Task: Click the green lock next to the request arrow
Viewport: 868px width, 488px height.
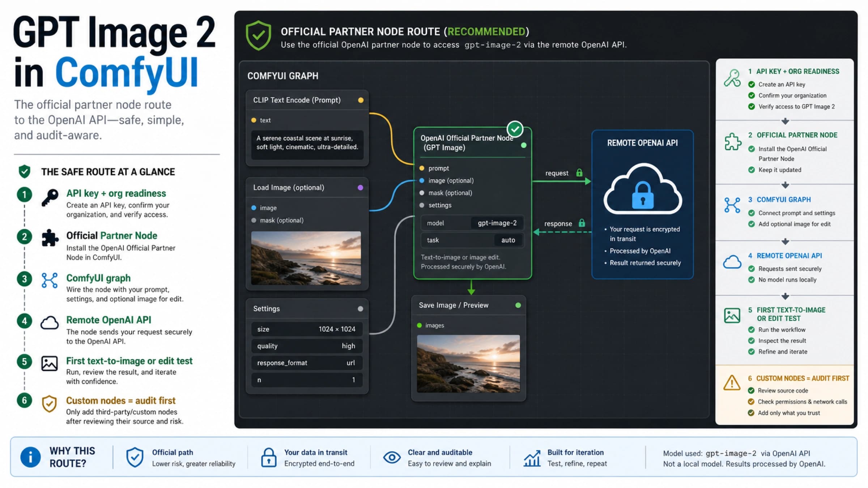Action: (579, 172)
